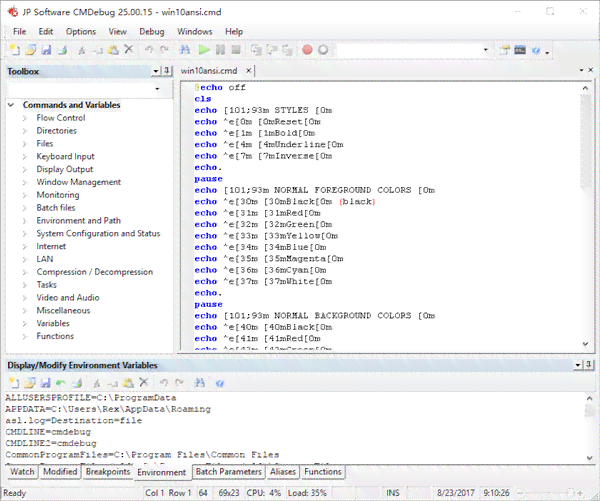Open the Toolbox search combo dropdown

tap(157, 89)
